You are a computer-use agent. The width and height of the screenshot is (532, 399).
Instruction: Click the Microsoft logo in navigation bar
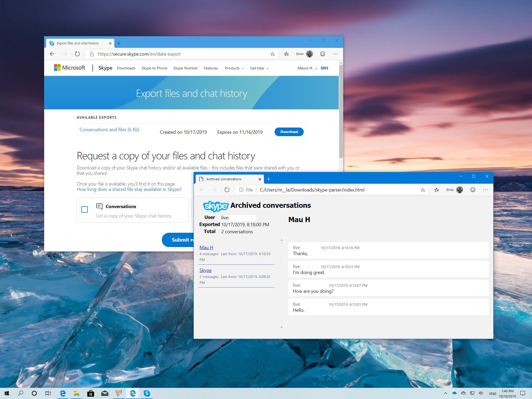click(x=70, y=68)
